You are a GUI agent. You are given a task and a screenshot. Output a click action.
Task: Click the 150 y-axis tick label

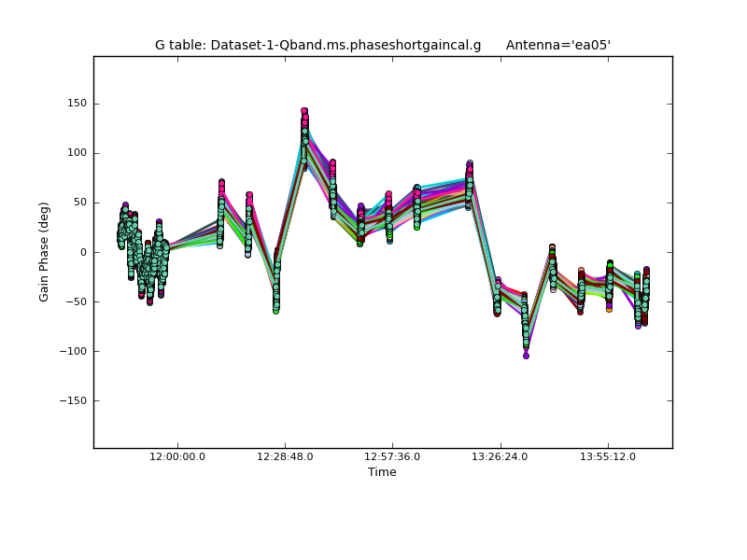coord(78,104)
